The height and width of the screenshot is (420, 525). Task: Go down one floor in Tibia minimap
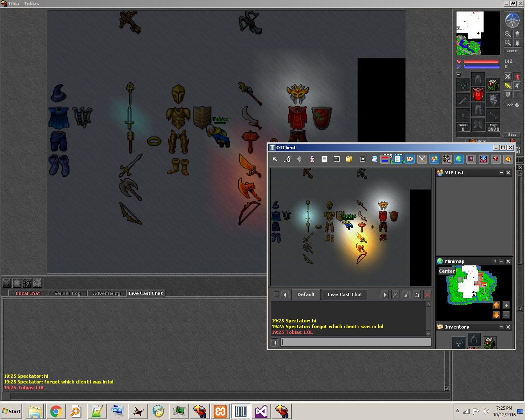517,43
